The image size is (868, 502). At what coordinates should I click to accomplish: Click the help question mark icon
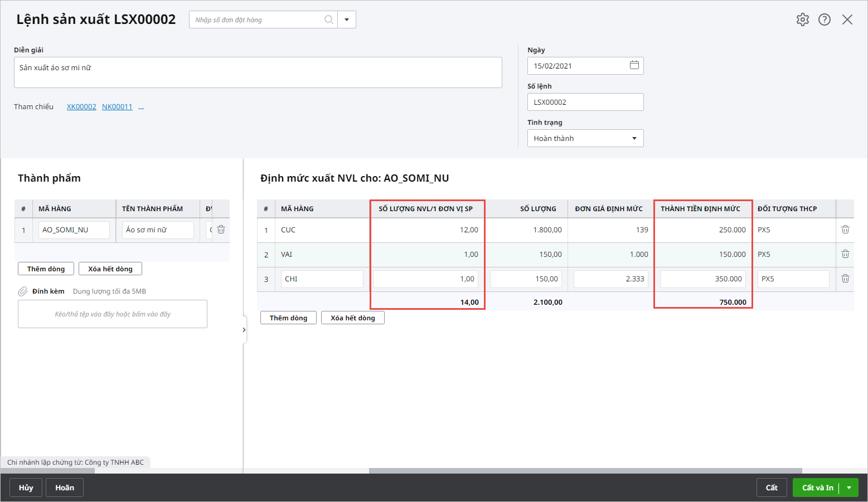click(825, 20)
